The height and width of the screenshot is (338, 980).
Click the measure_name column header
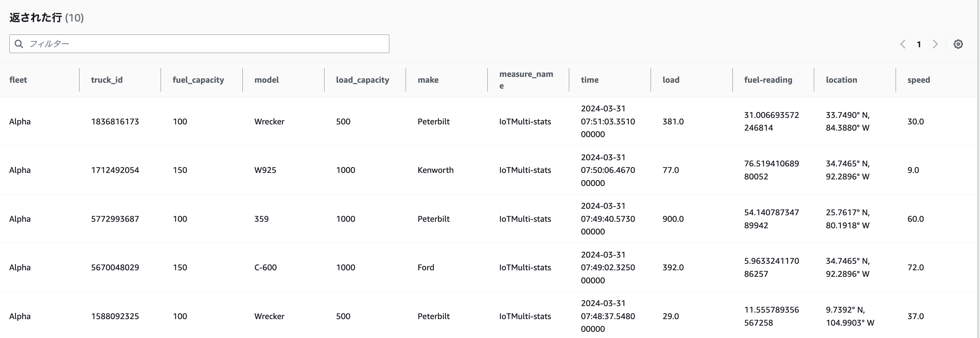[x=526, y=80]
